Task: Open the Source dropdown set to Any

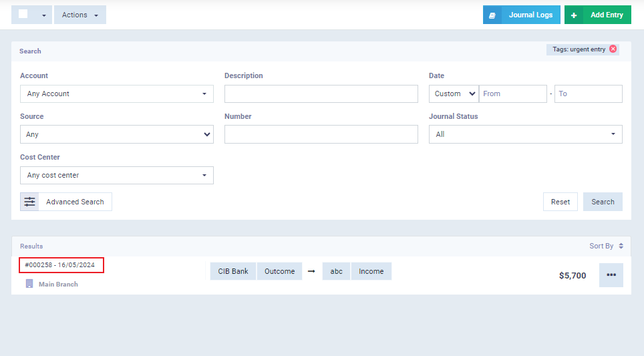Action: tap(117, 134)
